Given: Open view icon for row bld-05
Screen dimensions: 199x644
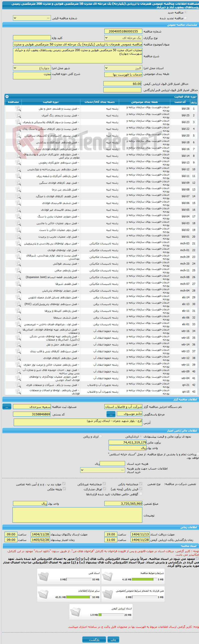Looking at the screenshot, I should pos(18,210).
